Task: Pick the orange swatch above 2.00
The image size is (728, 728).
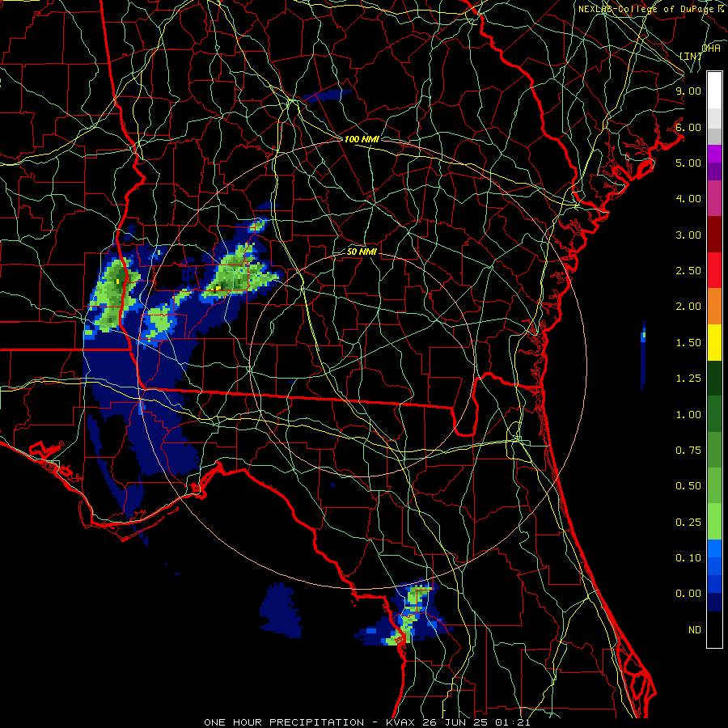Action: pyautogui.click(x=714, y=307)
